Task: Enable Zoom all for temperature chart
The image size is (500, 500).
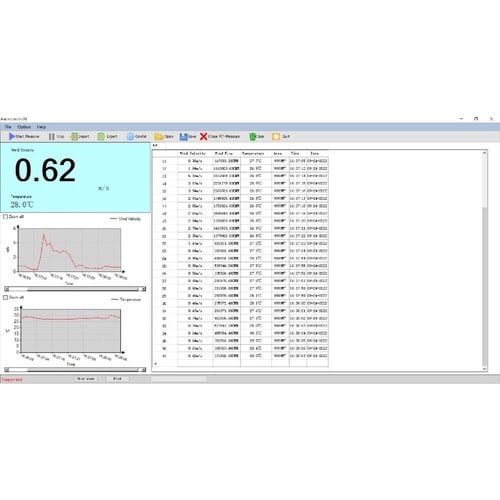Action: tap(5, 297)
